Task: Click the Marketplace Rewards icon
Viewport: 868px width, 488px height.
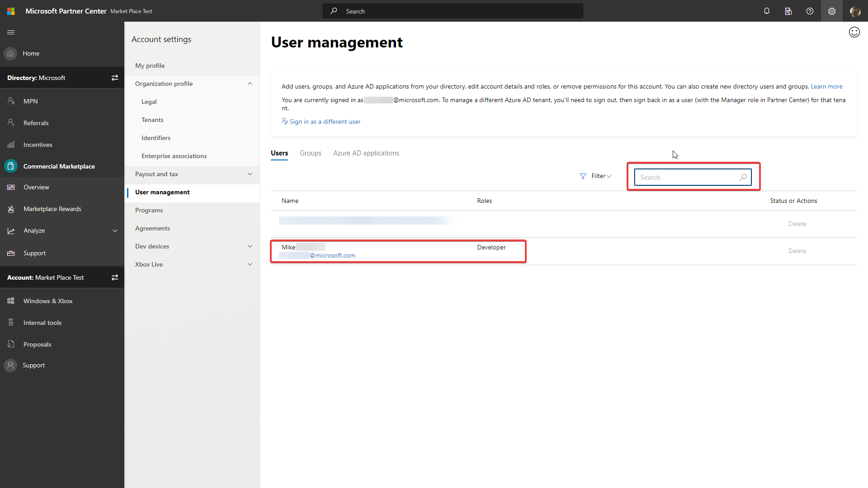Action: coord(10,209)
